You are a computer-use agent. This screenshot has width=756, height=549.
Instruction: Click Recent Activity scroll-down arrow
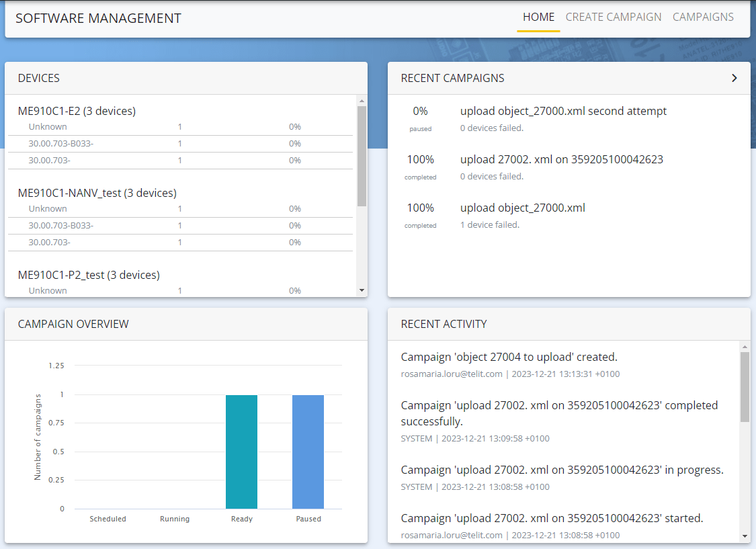(745, 536)
